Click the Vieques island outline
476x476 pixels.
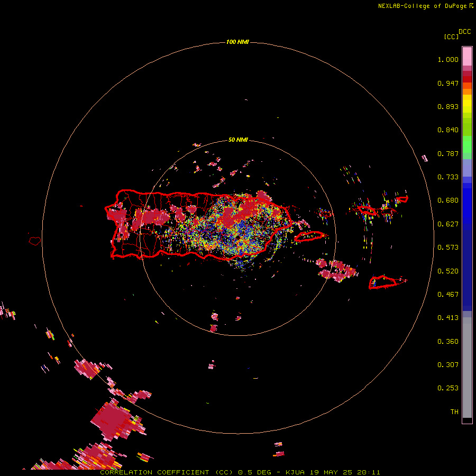coord(309,236)
